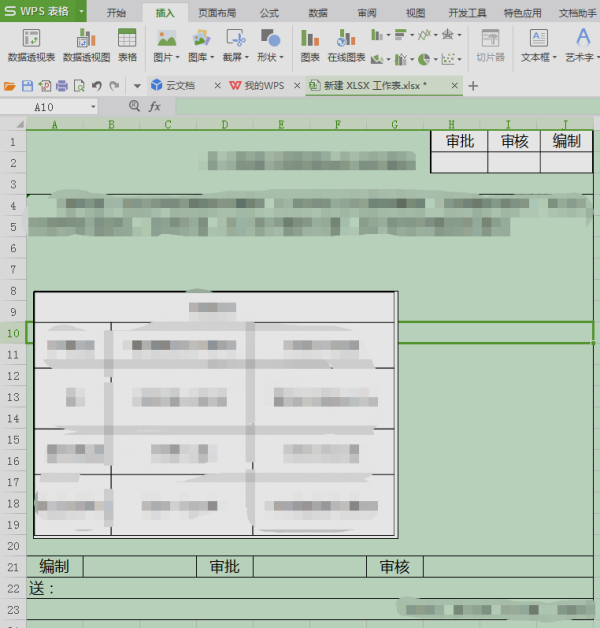Insert a PivotTable (数据透视表)
The width and height of the screenshot is (600, 628).
pyautogui.click(x=31, y=45)
